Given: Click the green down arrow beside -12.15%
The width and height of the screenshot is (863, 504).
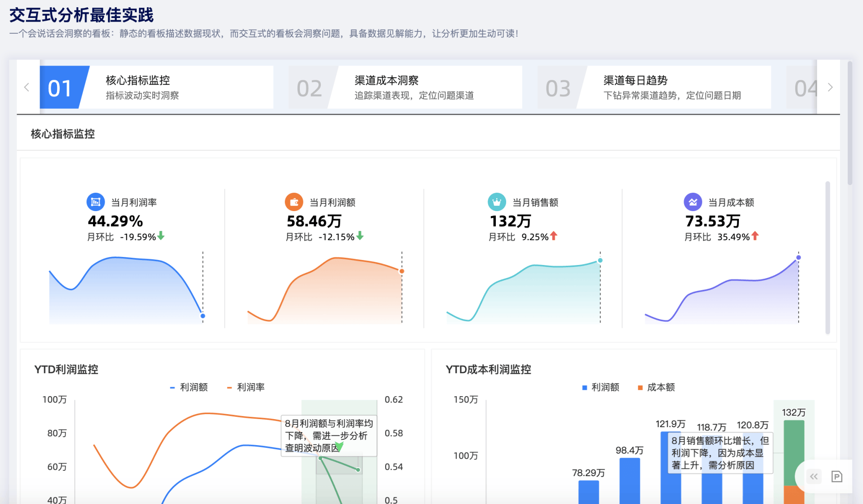Looking at the screenshot, I should (x=360, y=236).
